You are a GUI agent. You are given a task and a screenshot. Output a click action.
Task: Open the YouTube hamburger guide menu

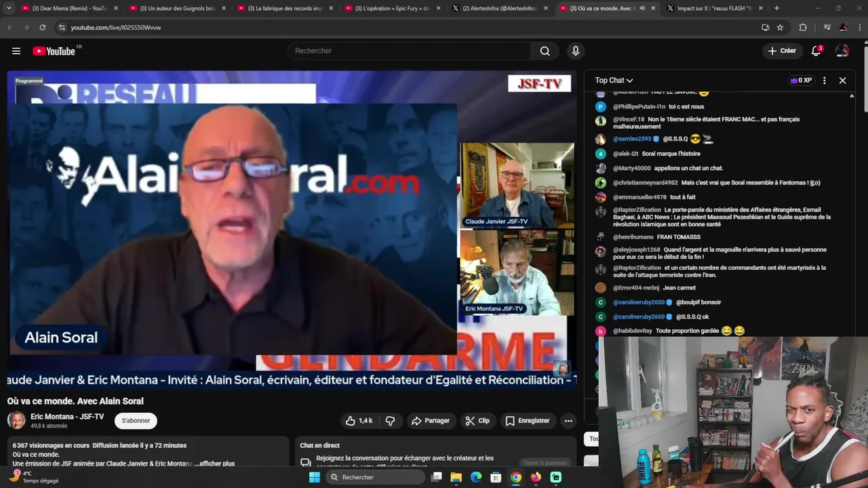pos(16,51)
